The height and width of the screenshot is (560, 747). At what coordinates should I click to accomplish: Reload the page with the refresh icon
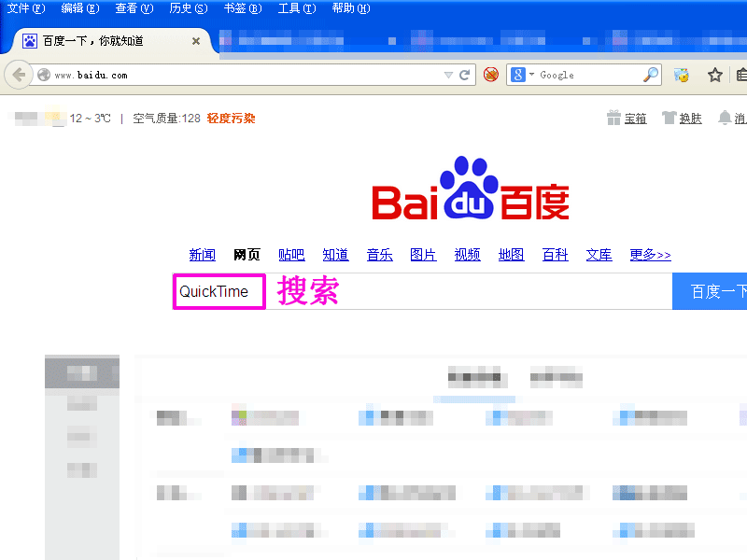point(464,75)
